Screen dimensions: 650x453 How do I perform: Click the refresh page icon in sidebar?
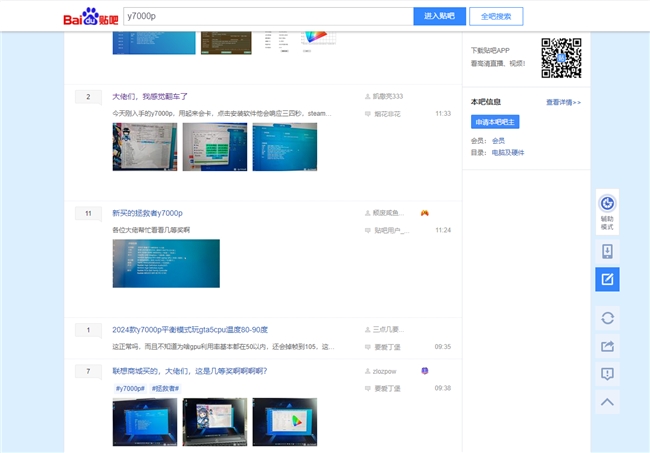[607, 318]
